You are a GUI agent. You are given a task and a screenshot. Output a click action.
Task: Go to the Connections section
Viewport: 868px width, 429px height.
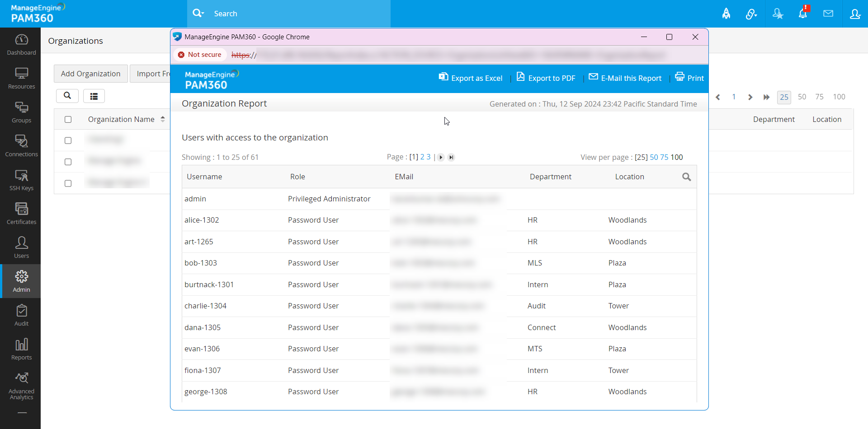click(x=21, y=145)
